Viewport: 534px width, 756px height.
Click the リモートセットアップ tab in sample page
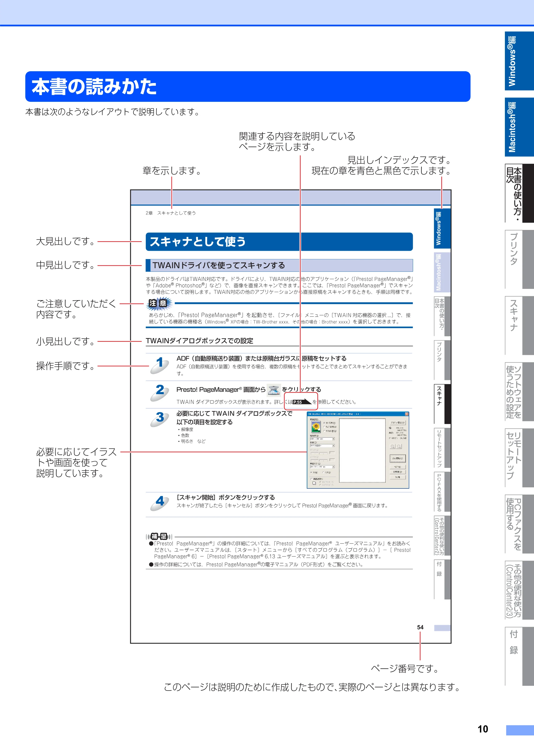442,448
